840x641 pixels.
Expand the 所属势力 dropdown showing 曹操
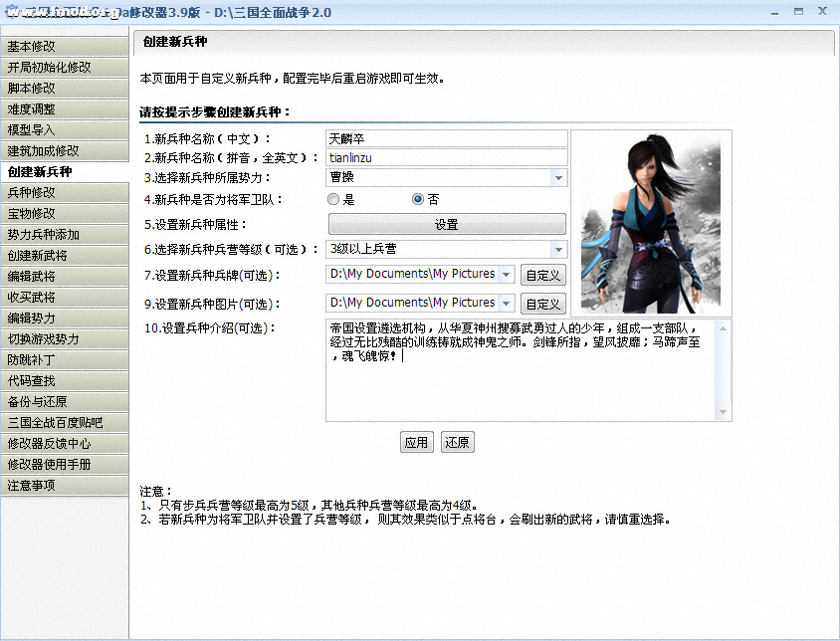tap(558, 178)
